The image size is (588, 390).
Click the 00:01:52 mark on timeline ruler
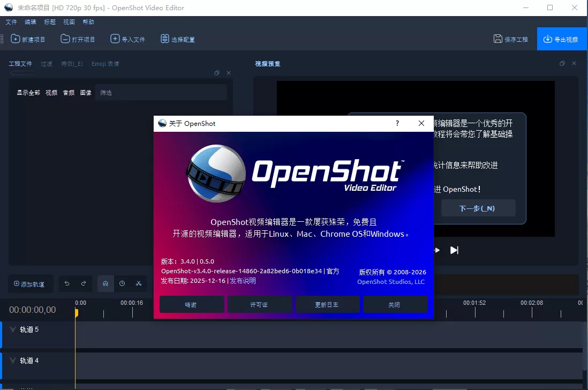[474, 303]
